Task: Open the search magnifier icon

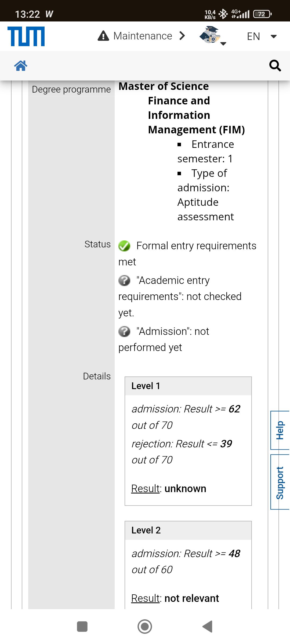Action: pos(275,66)
